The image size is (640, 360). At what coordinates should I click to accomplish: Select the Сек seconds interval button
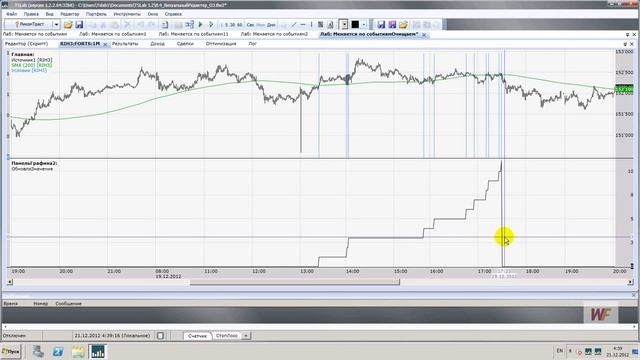[x=250, y=25]
